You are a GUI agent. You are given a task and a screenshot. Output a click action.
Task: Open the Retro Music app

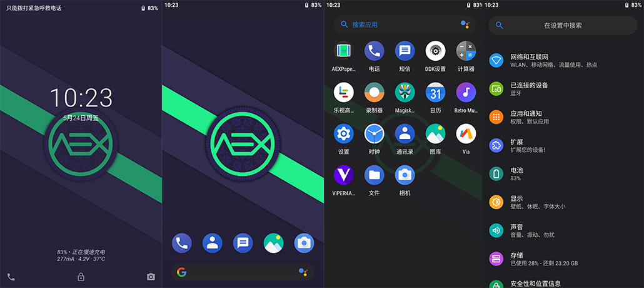coord(466,92)
